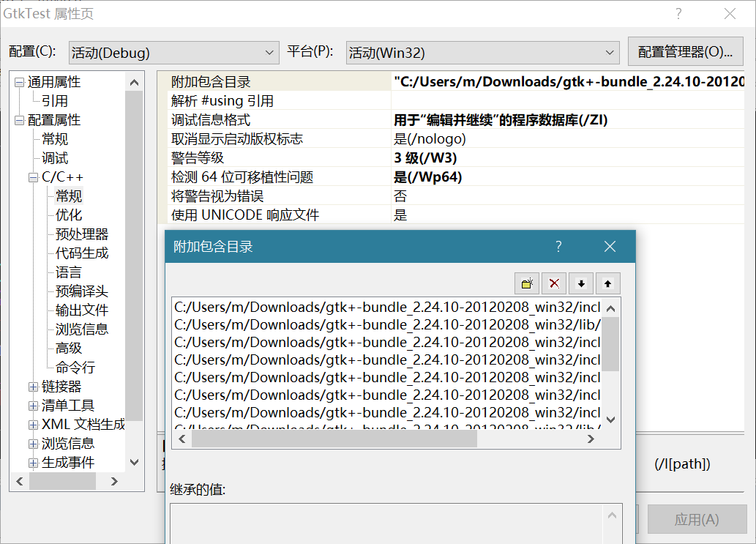Screen dimensions: 756x544
Task: Click the red X delete line icon
Action: click(554, 283)
